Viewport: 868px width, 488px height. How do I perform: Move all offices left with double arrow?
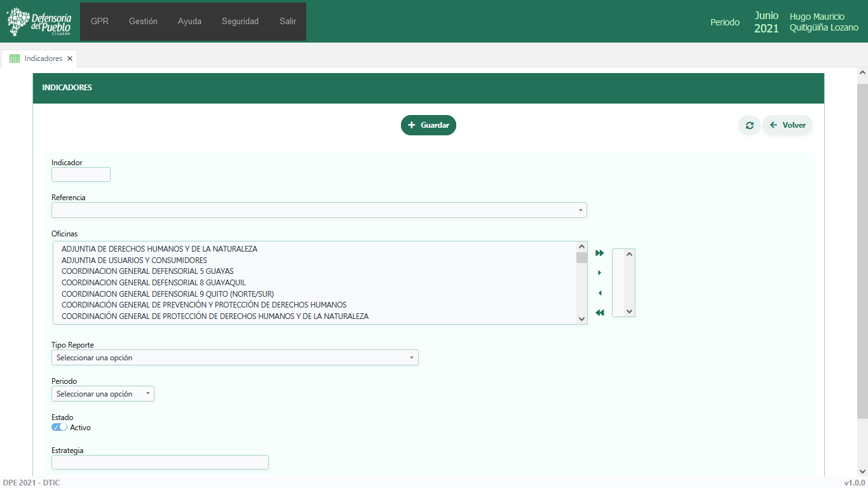point(599,313)
